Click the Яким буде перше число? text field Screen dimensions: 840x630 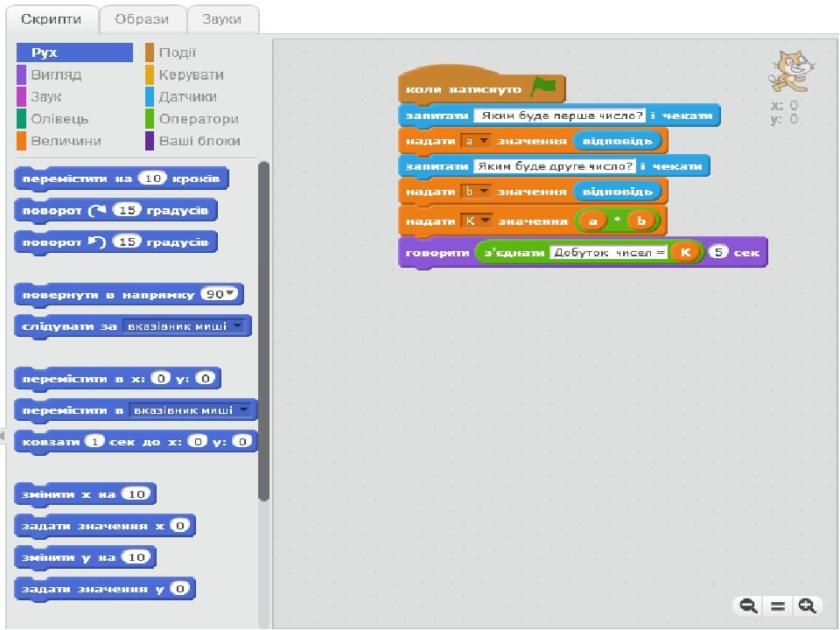tap(560, 115)
